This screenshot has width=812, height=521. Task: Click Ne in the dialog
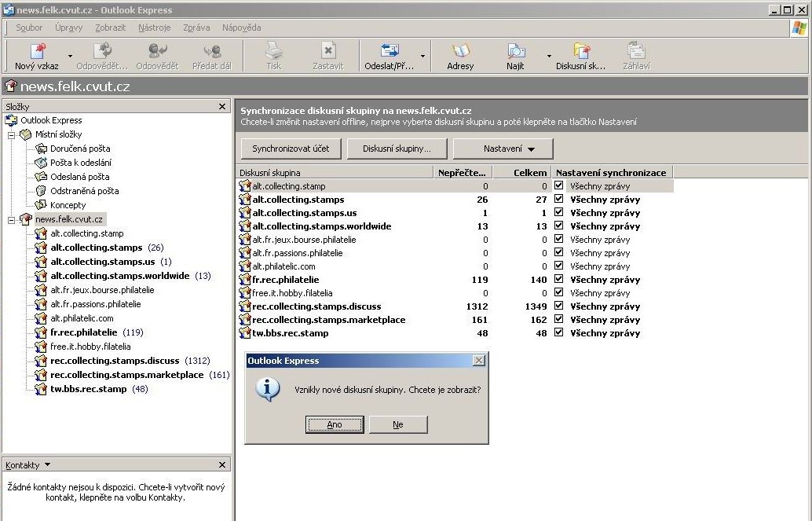pos(397,424)
